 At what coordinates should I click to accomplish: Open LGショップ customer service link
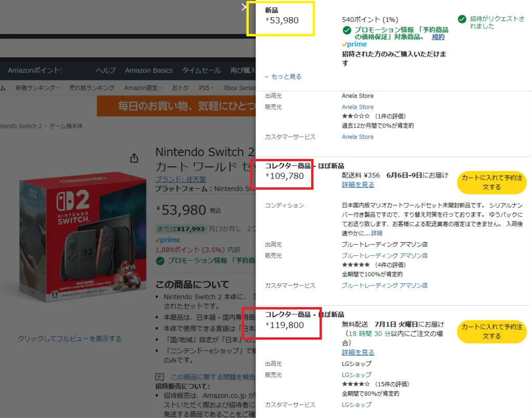(356, 404)
